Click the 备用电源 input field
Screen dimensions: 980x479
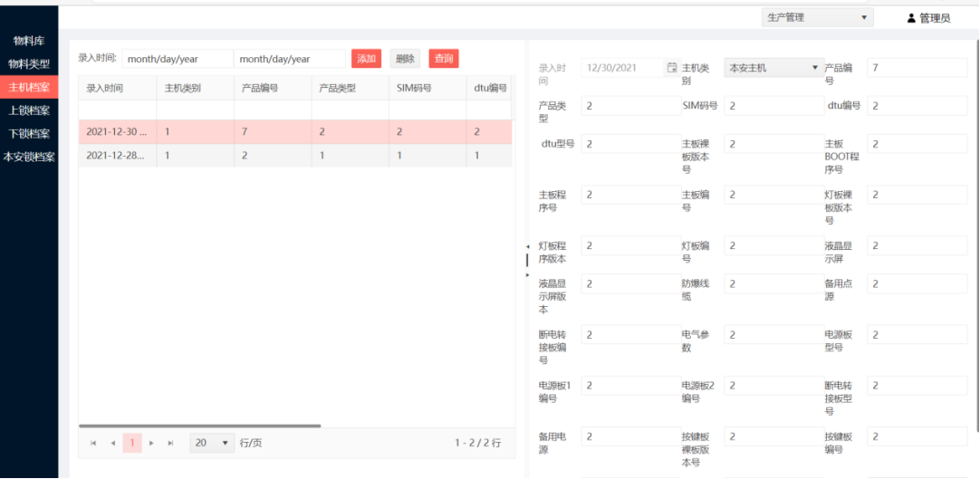point(631,436)
